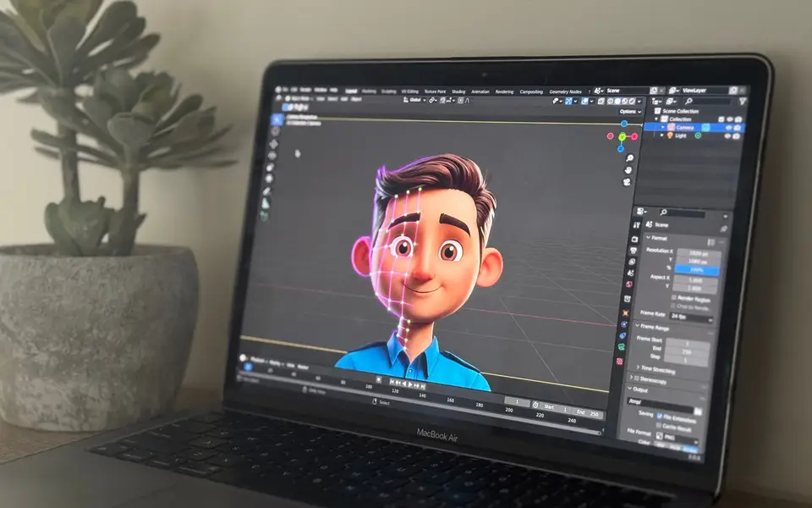This screenshot has height=508, width=812.
Task: Toggle the Render Region checkbox
Action: tap(674, 297)
